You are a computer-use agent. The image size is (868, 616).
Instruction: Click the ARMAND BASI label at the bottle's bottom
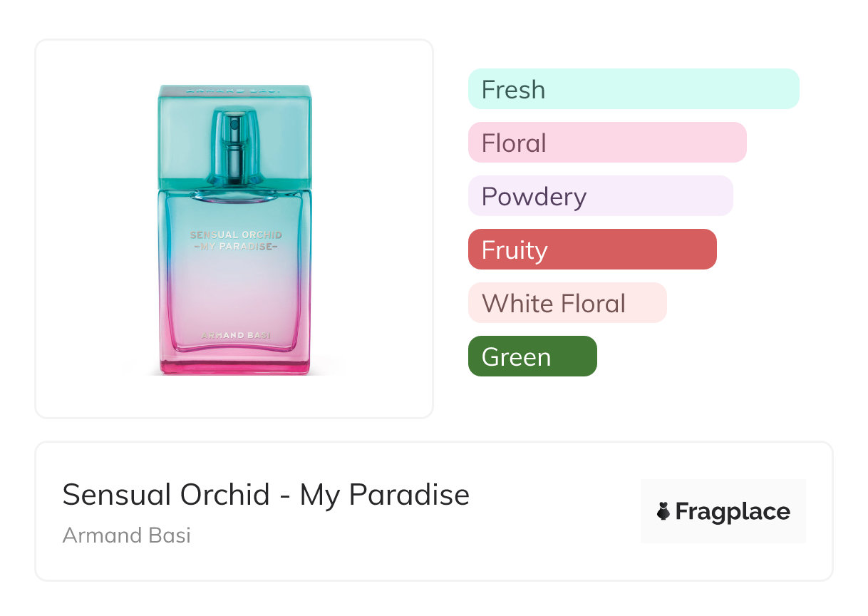click(x=234, y=335)
